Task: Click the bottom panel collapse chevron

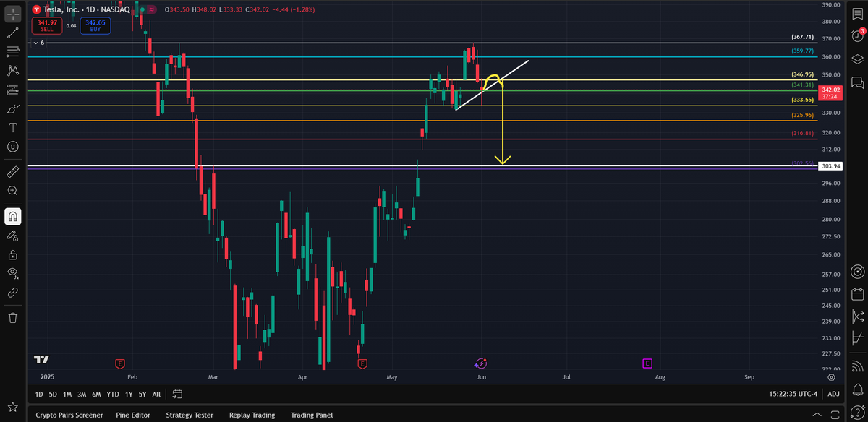Action: (817, 415)
